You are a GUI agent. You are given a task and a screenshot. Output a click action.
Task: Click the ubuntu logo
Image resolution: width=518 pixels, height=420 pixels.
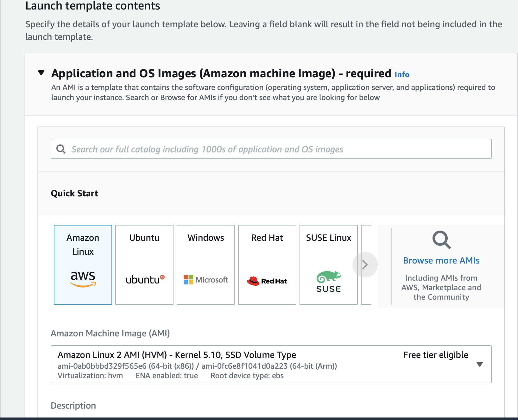[145, 280]
